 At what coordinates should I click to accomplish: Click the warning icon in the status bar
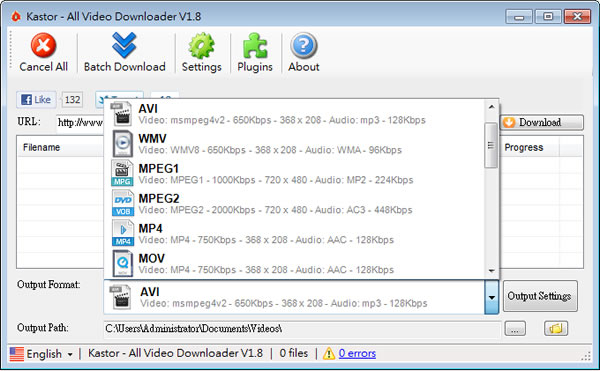click(329, 354)
